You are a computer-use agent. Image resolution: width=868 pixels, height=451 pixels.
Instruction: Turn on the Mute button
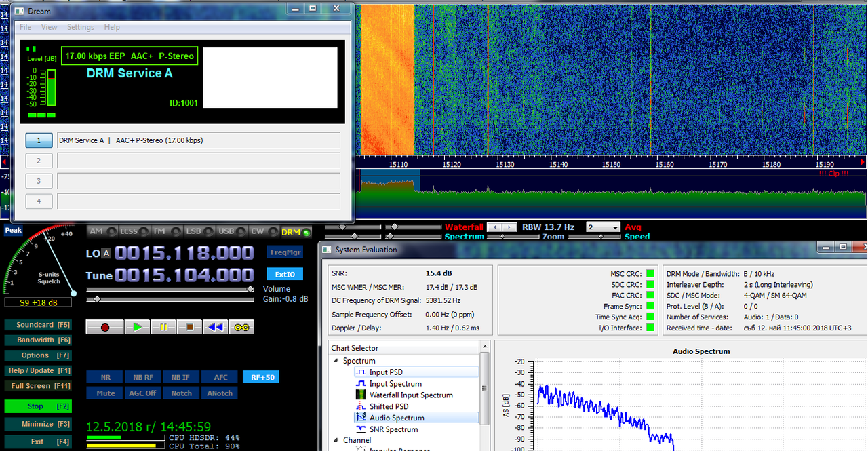click(105, 393)
